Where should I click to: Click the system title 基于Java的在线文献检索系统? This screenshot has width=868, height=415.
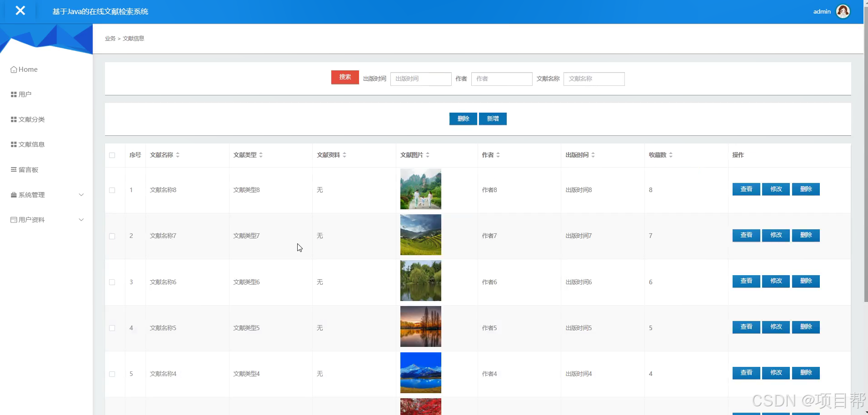pos(100,11)
